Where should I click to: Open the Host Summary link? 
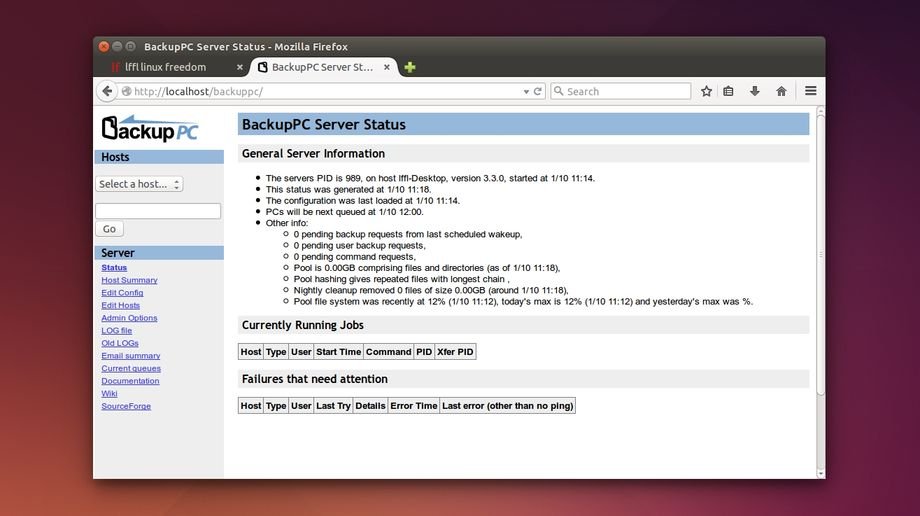(129, 280)
